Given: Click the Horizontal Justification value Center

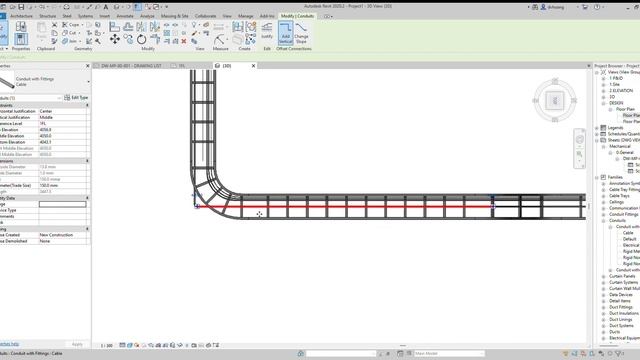Looking at the screenshot, I should pos(62,111).
